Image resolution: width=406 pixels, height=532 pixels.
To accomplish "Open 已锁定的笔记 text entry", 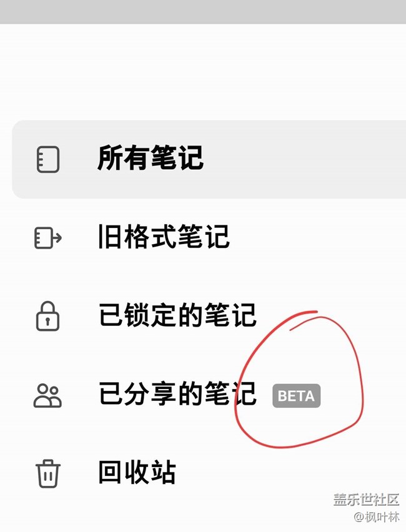I will (x=177, y=315).
